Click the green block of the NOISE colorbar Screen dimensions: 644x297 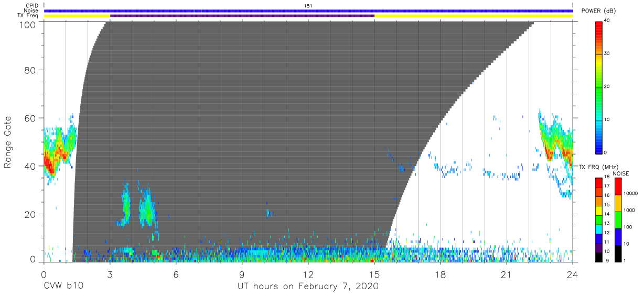(x=618, y=220)
